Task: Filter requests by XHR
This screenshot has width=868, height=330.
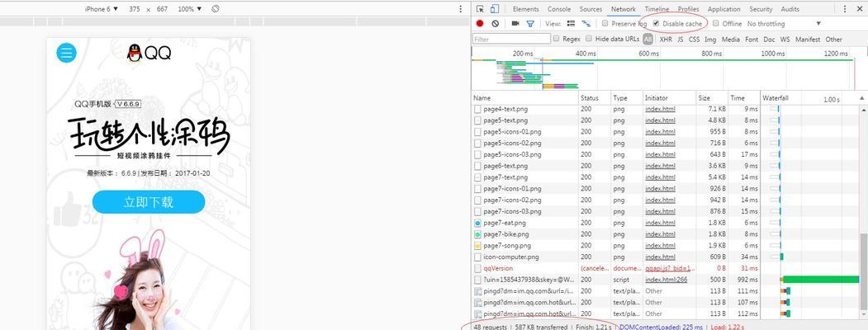Action: click(666, 40)
